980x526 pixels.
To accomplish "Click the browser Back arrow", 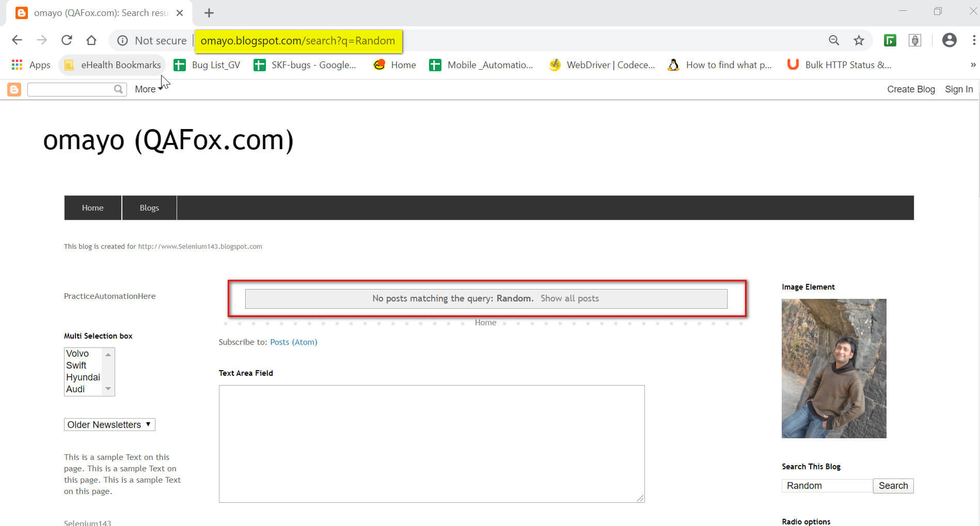I will pyautogui.click(x=17, y=40).
